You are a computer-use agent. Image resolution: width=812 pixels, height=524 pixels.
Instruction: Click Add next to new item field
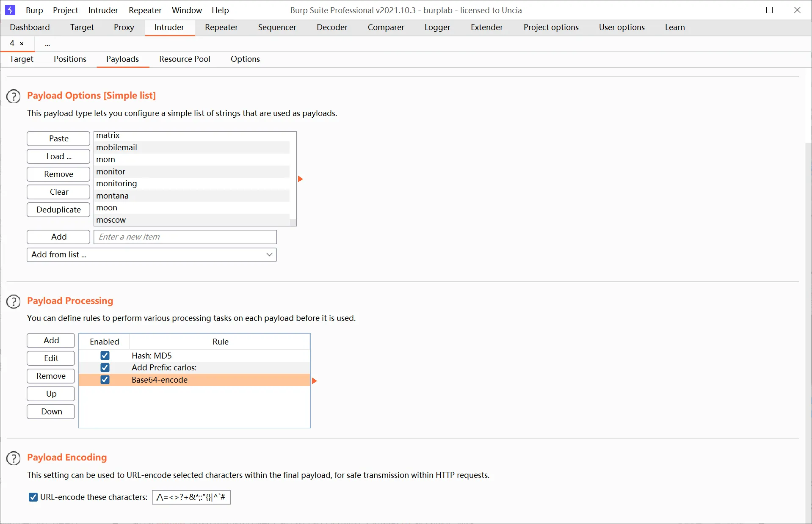pyautogui.click(x=58, y=237)
